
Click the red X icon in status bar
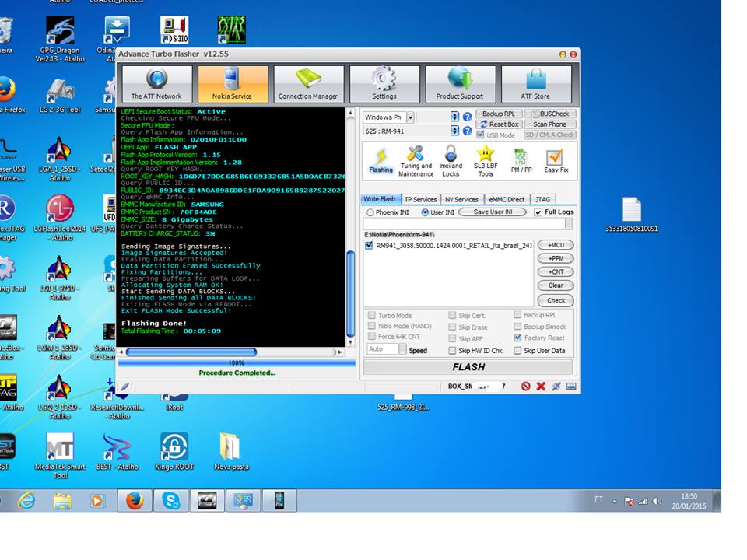[541, 387]
